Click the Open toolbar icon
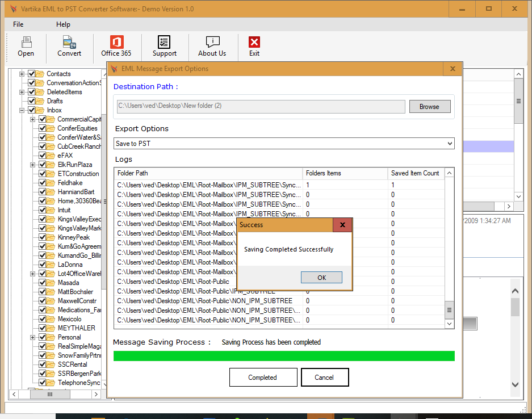The width and height of the screenshot is (532, 419). [x=26, y=43]
